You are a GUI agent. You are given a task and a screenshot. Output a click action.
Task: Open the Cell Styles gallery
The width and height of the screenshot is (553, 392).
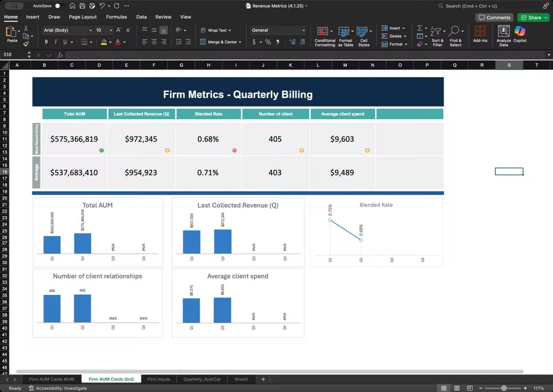pos(364,36)
